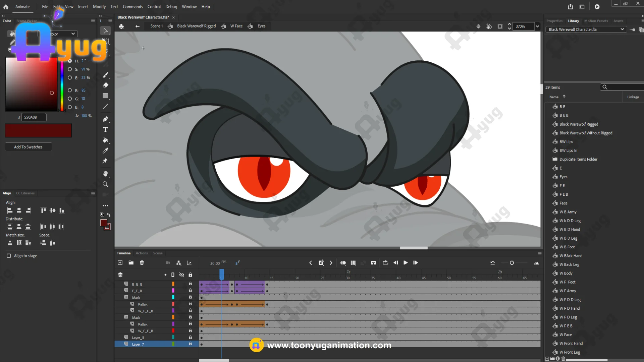Click the delete layer trash icon
This screenshot has width=644, height=362.
click(x=142, y=263)
